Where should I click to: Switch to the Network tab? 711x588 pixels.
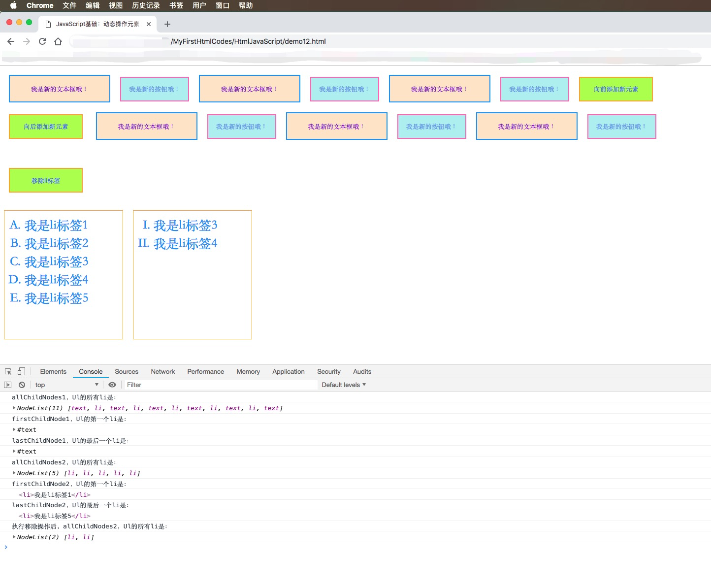(x=162, y=371)
